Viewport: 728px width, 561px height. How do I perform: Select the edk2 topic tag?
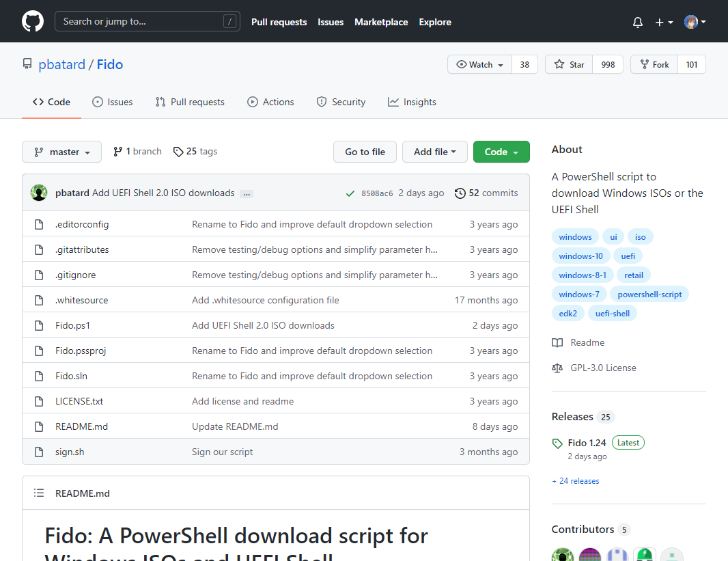point(568,314)
